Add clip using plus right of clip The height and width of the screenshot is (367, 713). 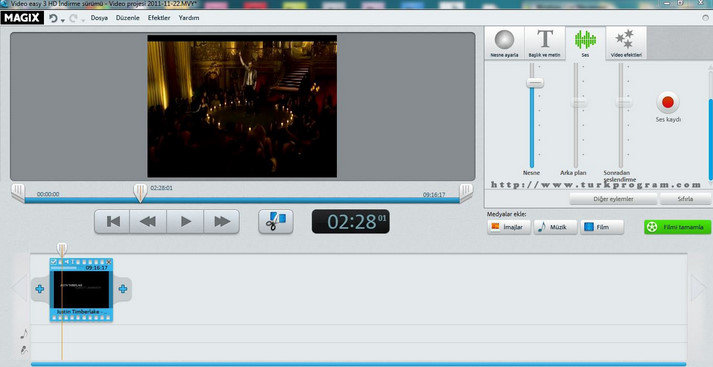pos(123,289)
